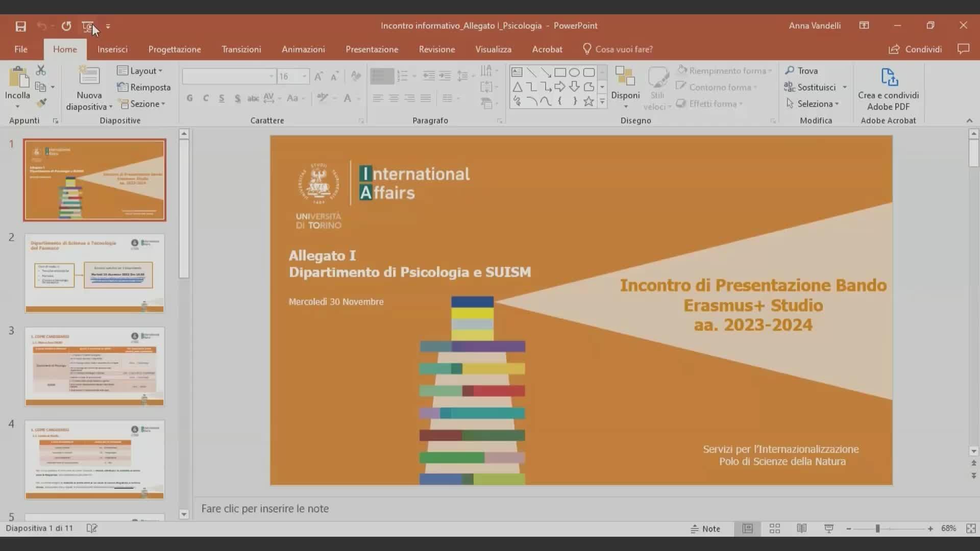Screen dimensions: 980x551
Task: Click the zoom slider in status bar
Action: pos(889,529)
